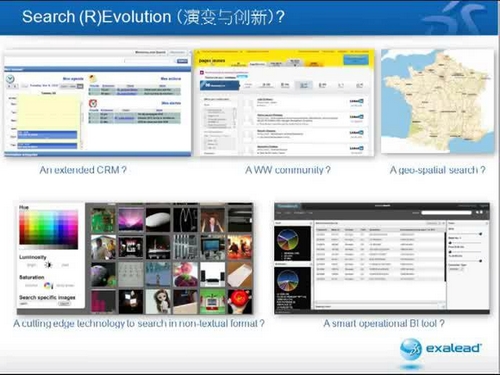500x375 pixels.
Task: Click the red alarm clock alerts icon
Action: (x=93, y=103)
